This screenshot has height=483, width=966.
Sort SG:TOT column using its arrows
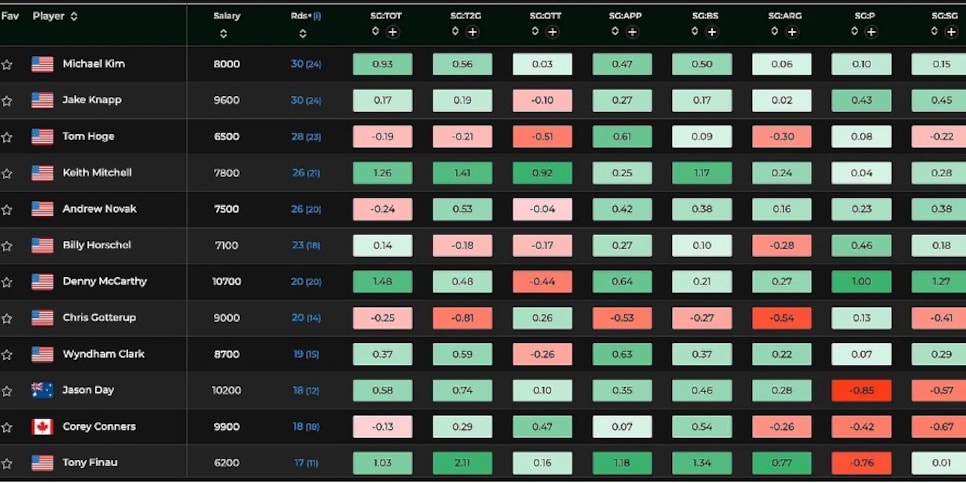click(x=375, y=32)
